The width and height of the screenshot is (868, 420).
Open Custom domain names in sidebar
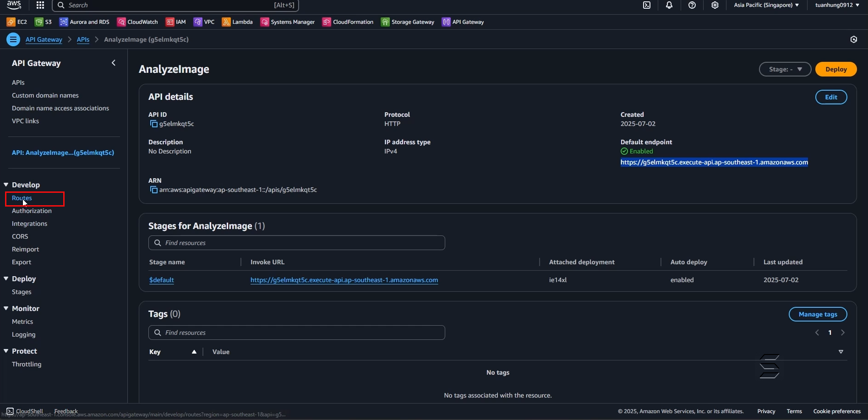(45, 95)
